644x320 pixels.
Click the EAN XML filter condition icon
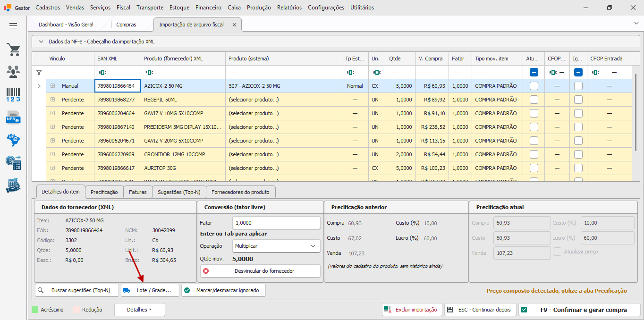102,72
